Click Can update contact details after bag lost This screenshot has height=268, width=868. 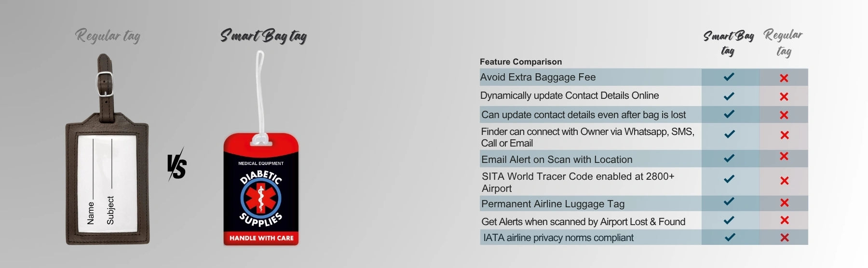click(x=583, y=115)
